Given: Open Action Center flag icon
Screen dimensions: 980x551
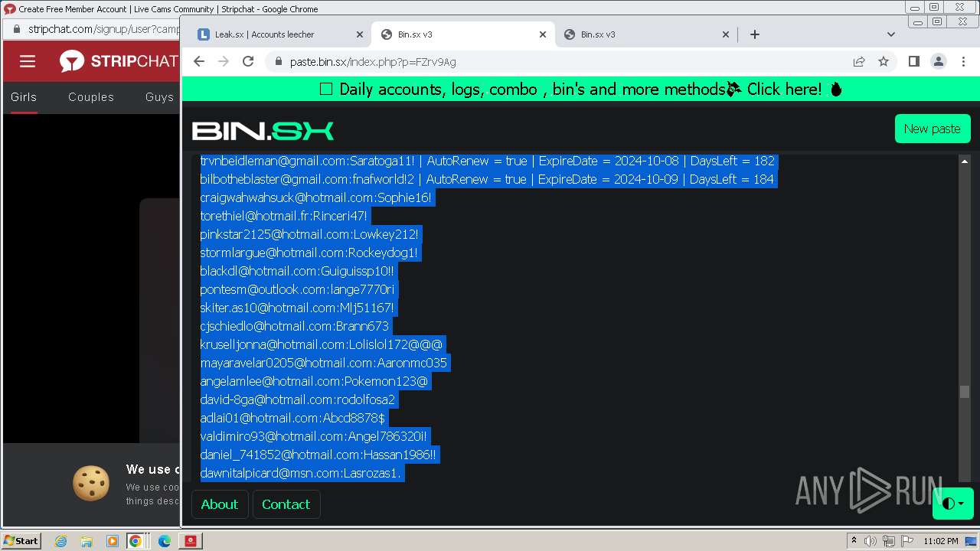Looking at the screenshot, I should 907,541.
